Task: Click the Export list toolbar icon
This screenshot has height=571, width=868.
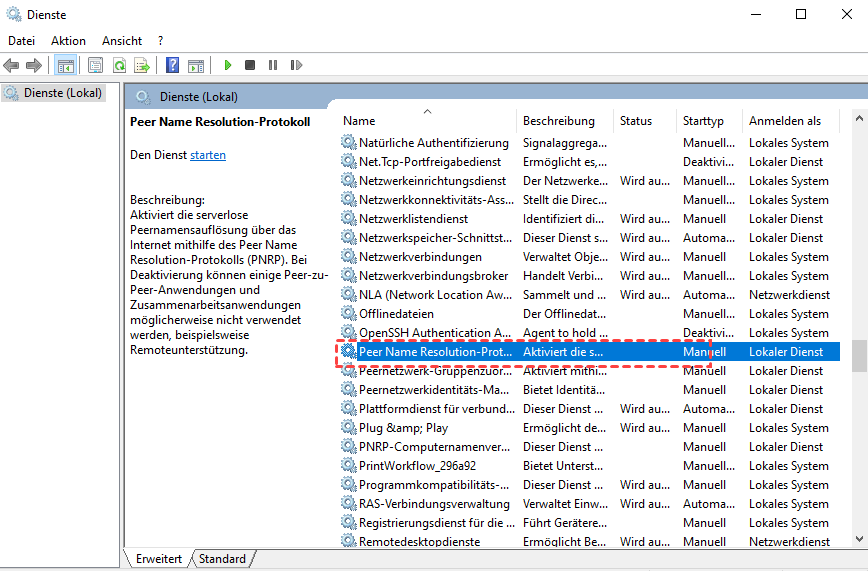Action: [142, 65]
